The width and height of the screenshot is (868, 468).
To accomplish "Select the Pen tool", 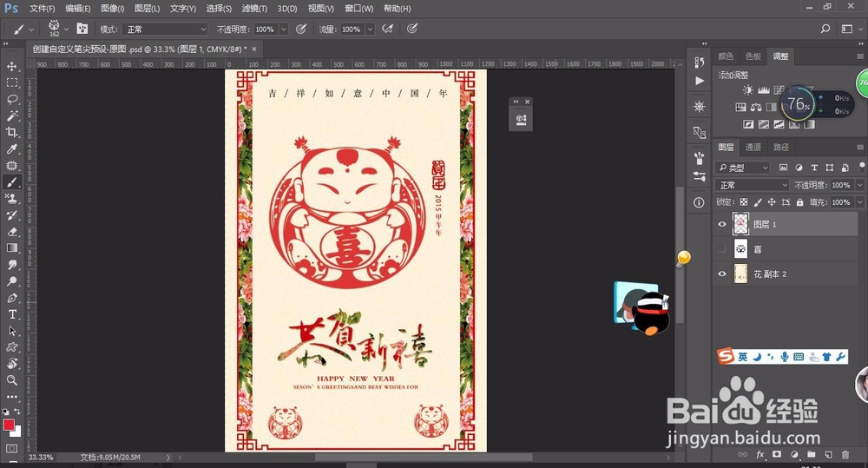I will coord(11,298).
